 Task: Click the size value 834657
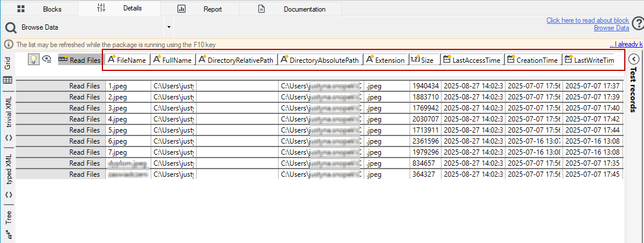pos(425,163)
